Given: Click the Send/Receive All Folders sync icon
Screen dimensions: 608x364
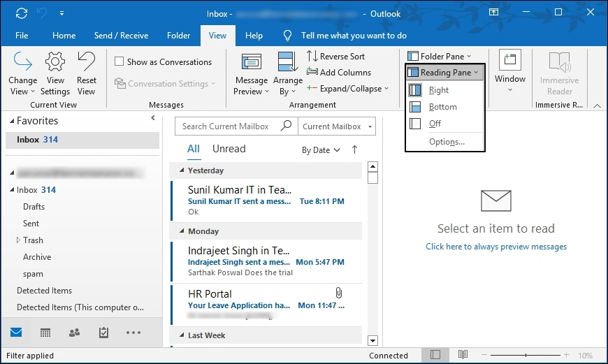Looking at the screenshot, I should pyautogui.click(x=22, y=13).
